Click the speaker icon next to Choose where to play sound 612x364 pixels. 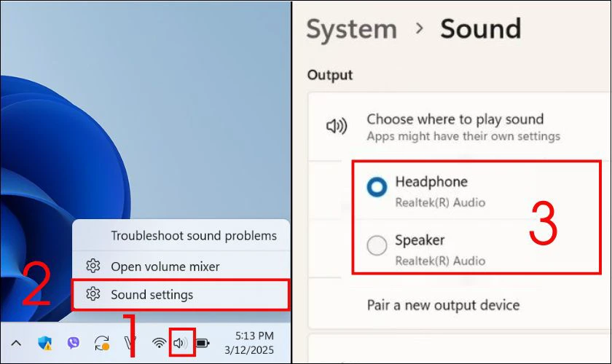(x=337, y=126)
